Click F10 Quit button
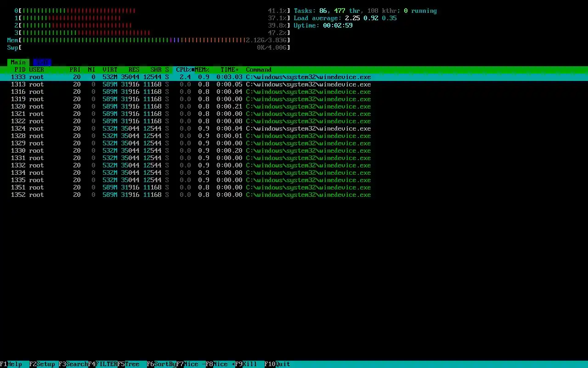This screenshot has width=588, height=368. 277,364
